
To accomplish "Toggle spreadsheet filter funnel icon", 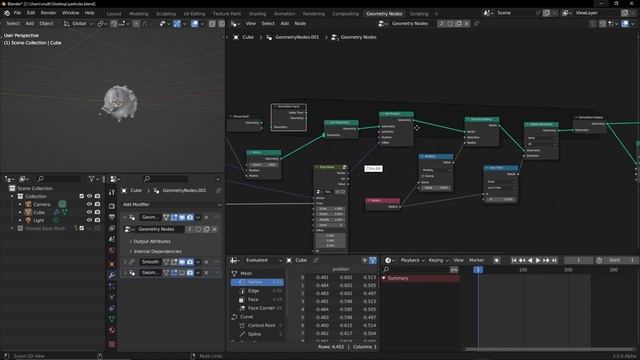I will (373, 260).
